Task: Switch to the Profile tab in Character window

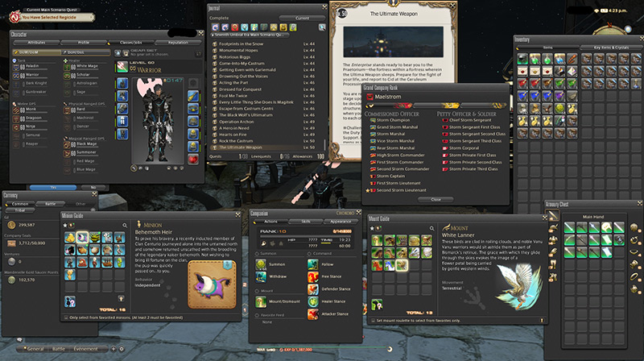Action: point(84,43)
